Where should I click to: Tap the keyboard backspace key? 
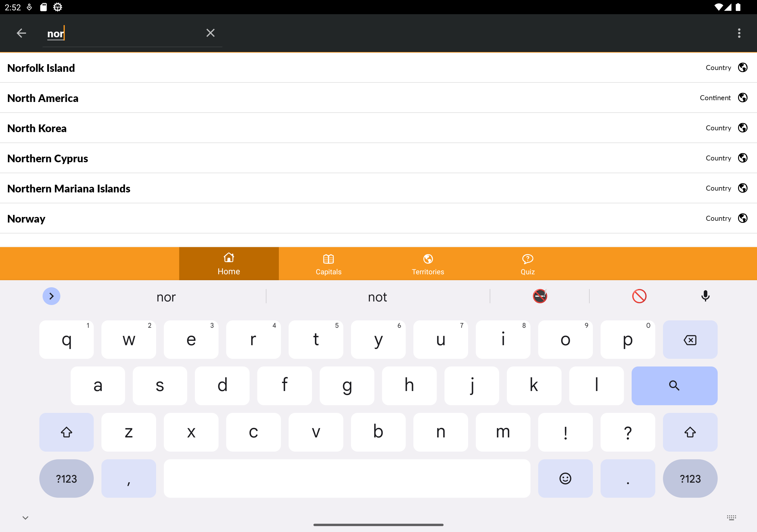coord(690,340)
